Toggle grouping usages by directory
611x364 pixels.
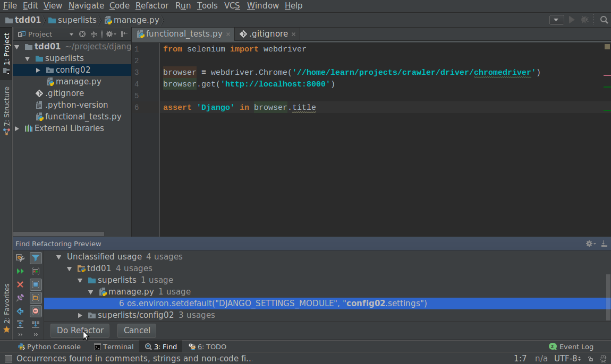36,298
